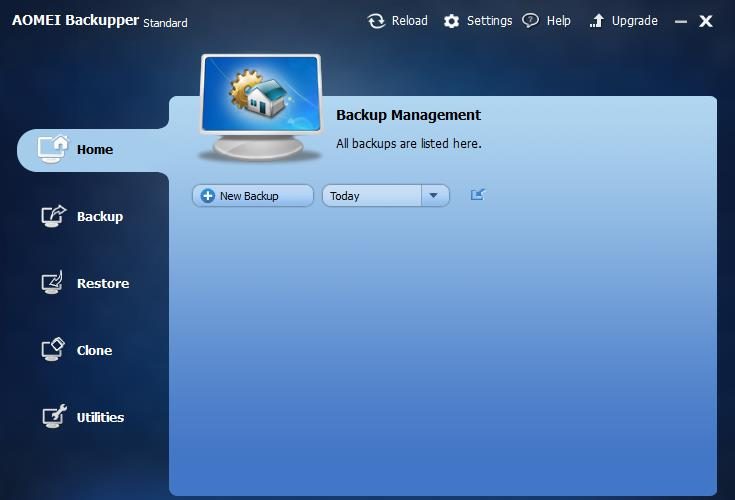This screenshot has width=735, height=500.
Task: Click the Restore pencil icon
Action: pos(52,283)
